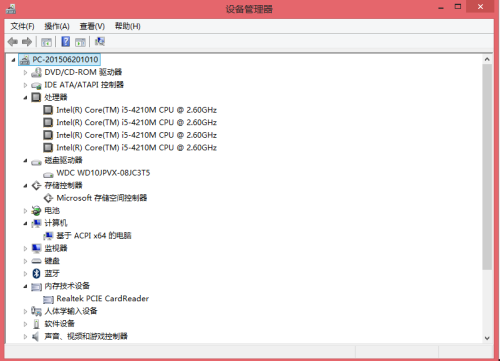500x361 pixels.
Task: Click the scrollbar up arrow
Action: coord(487,59)
